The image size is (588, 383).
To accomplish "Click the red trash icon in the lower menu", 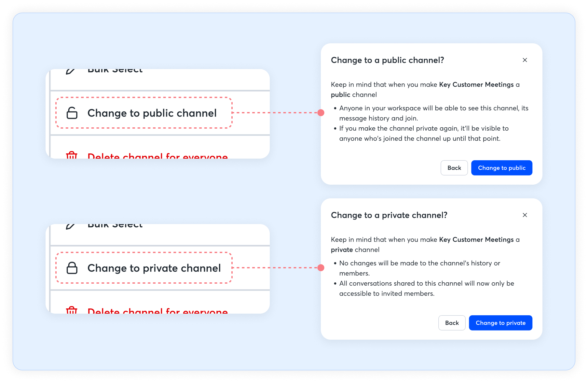I will (x=72, y=310).
